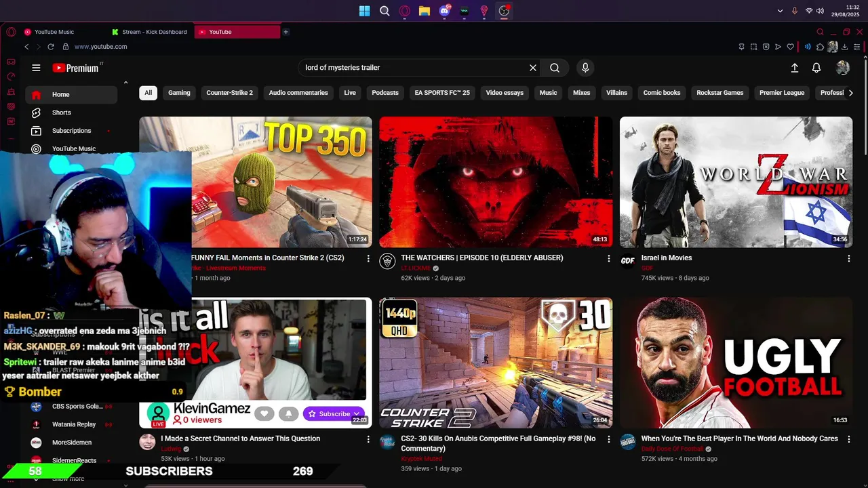Open browser downloads icon
The height and width of the screenshot is (488, 868).
(x=845, y=47)
